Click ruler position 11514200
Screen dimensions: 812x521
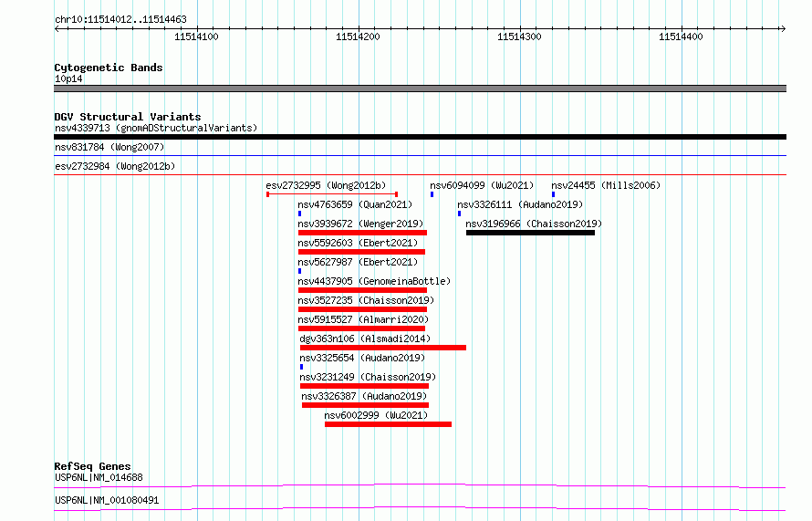358,36
